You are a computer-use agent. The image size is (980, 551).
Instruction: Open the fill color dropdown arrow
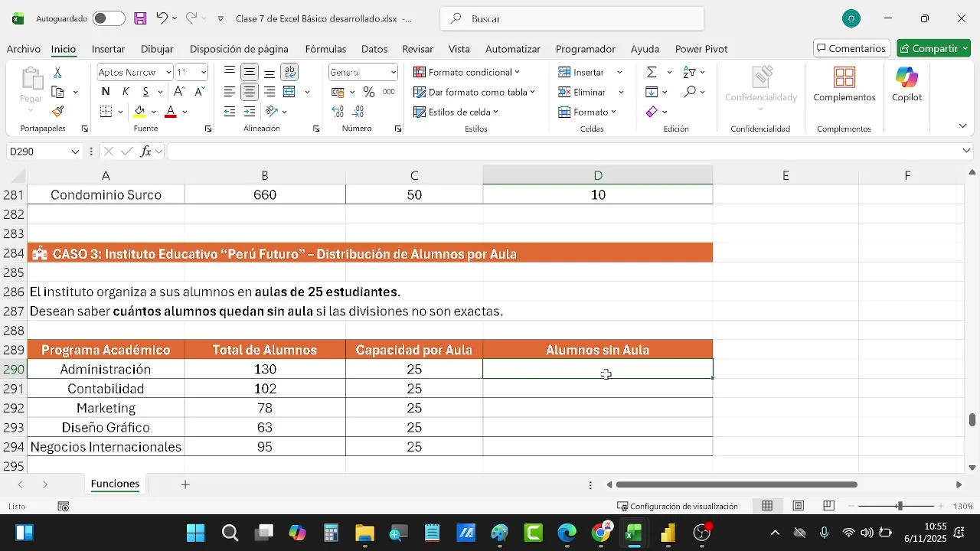[153, 112]
